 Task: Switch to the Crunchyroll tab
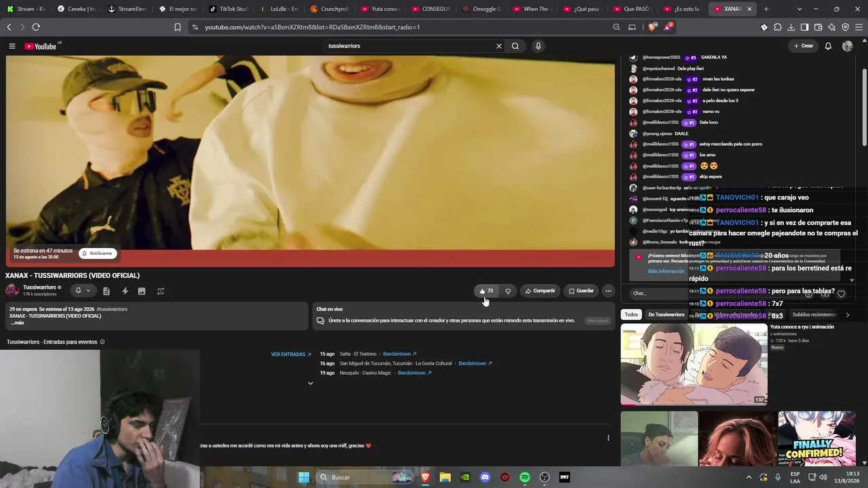330,9
